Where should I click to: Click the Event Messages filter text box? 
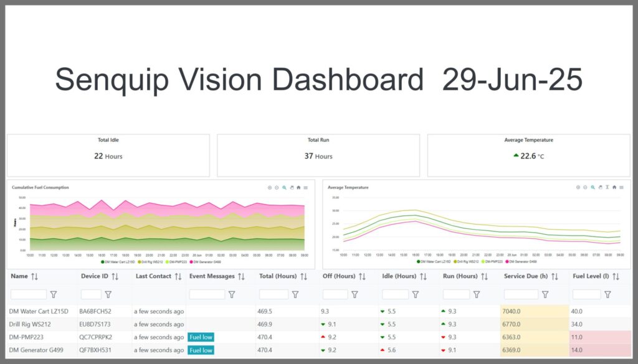coord(207,294)
